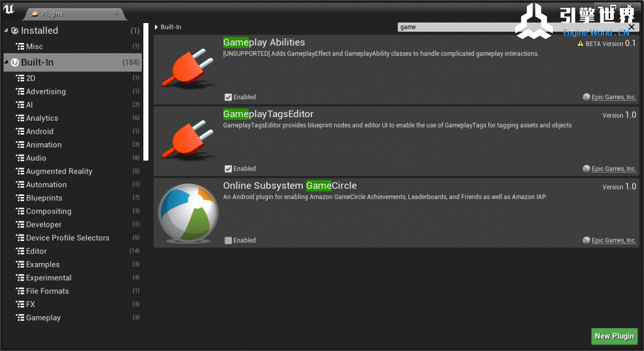644x351 pixels.
Task: Click the "BETA Version 0.1" label
Action: click(x=611, y=43)
